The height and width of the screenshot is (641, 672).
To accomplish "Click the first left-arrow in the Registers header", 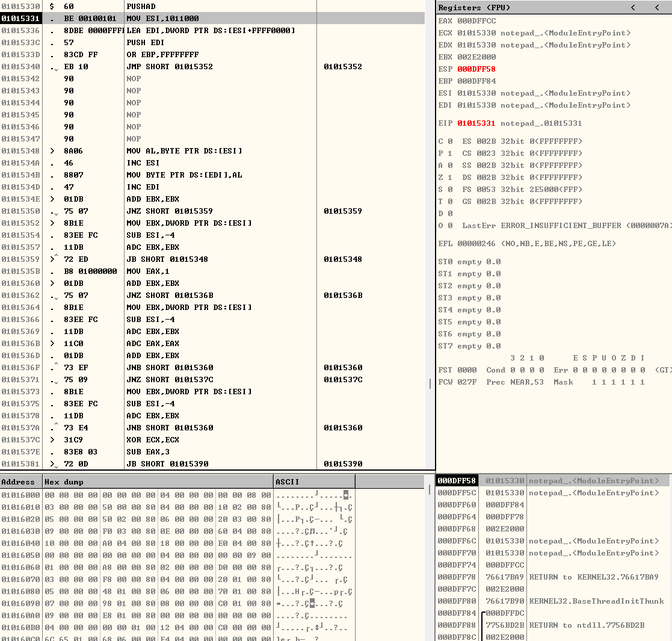I will (633, 8).
